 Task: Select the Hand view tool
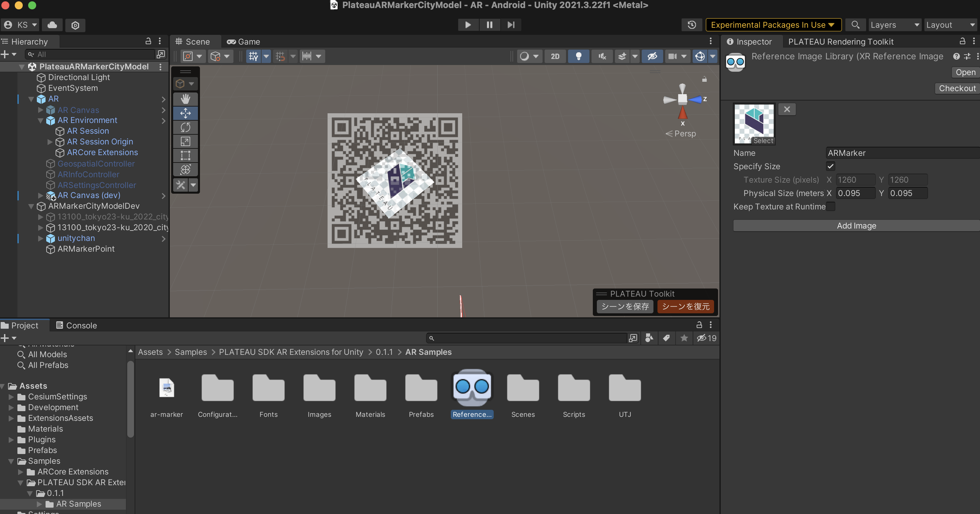[185, 99]
